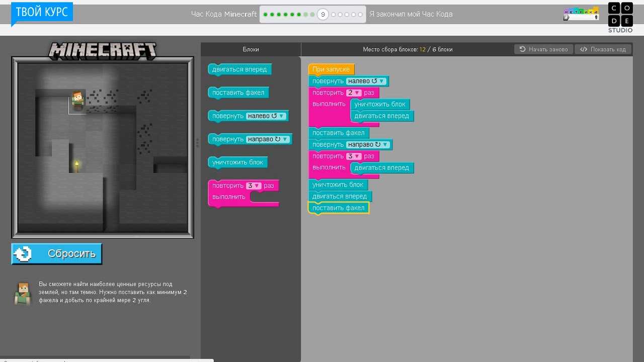
Task: Click the code brackets icon in Показать код
Action: tap(584, 49)
